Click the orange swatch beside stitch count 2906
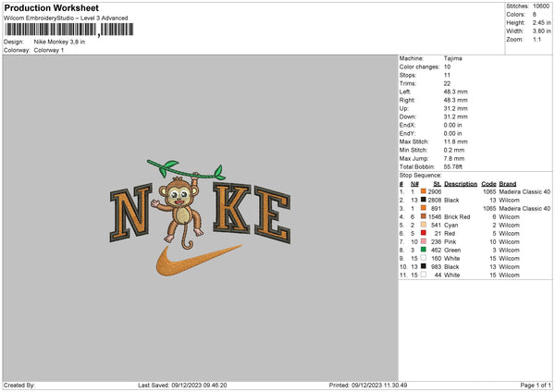 pyautogui.click(x=424, y=191)
